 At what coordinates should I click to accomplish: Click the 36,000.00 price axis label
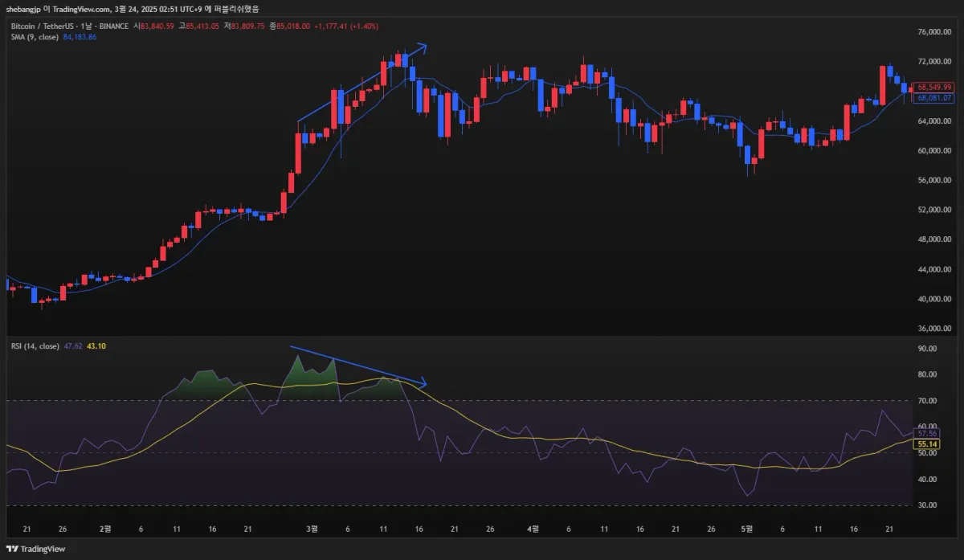[934, 329]
